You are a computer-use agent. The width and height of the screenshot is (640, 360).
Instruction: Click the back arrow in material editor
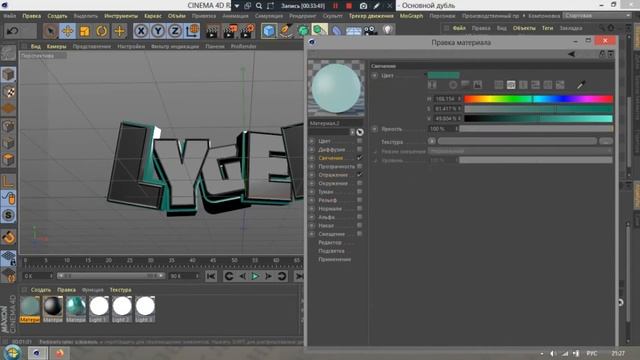coord(571,54)
